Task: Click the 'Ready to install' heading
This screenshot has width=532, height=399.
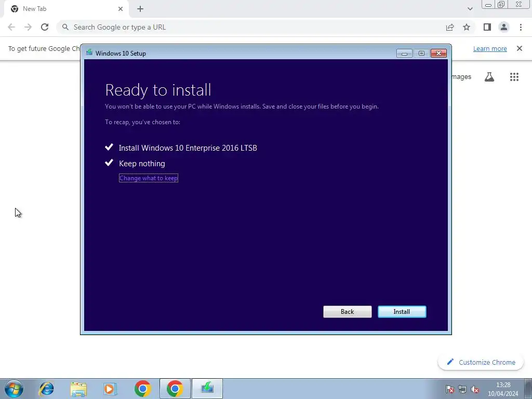Action: [x=158, y=90]
